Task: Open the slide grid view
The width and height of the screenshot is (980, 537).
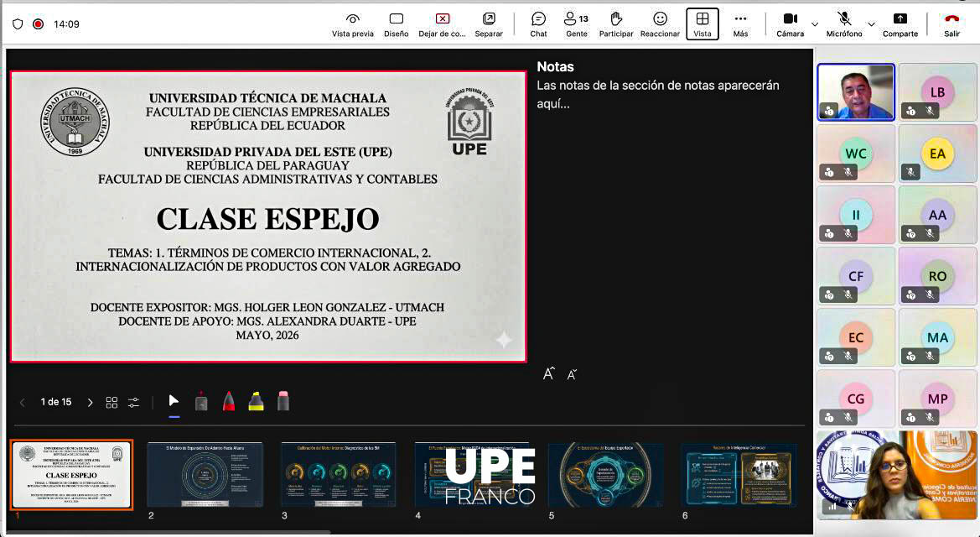Action: pyautogui.click(x=111, y=403)
